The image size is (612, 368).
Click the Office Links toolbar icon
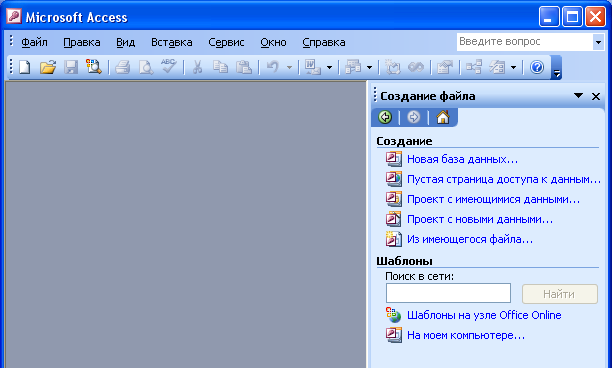point(313,67)
